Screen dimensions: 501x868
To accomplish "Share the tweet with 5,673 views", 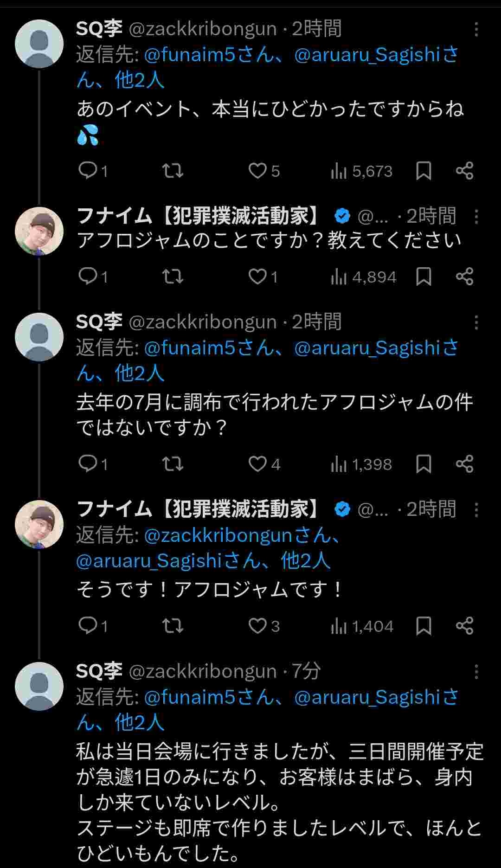I will 464,171.
